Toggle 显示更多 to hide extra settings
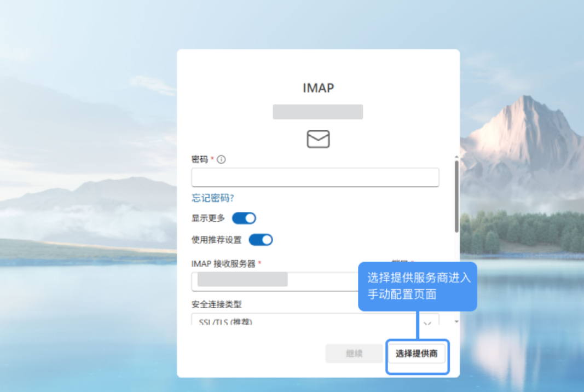The height and width of the screenshot is (392, 584). coord(244,218)
